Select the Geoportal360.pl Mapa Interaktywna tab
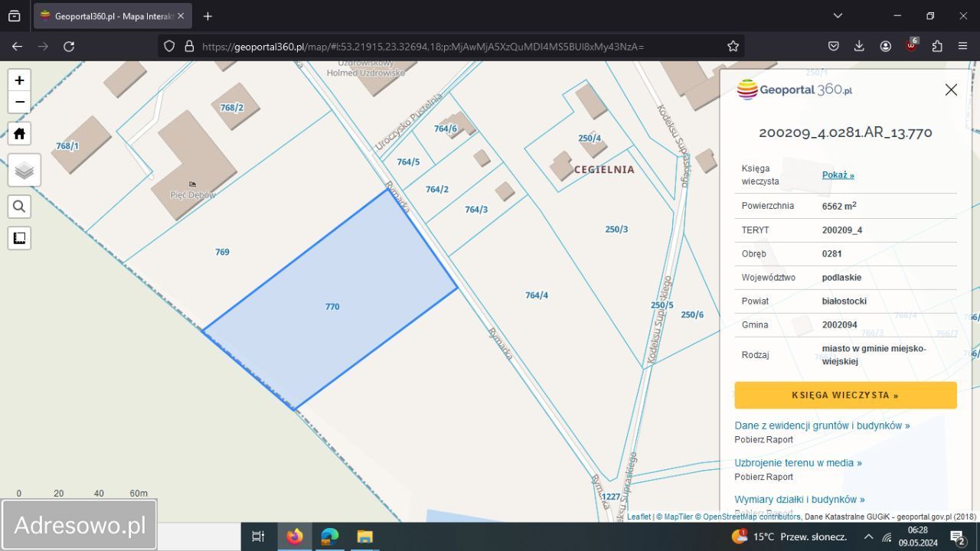The width and height of the screenshot is (980, 551). pyautogui.click(x=113, y=15)
